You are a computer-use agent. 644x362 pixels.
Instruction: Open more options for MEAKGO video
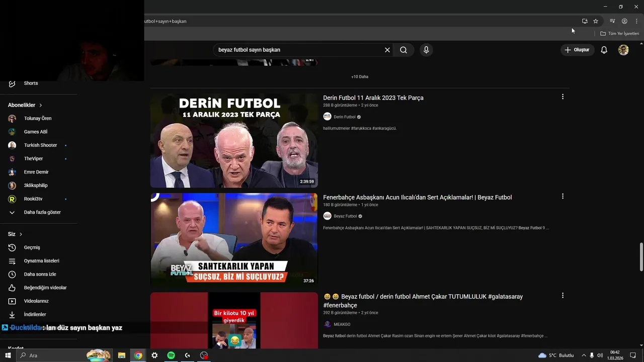click(562, 296)
